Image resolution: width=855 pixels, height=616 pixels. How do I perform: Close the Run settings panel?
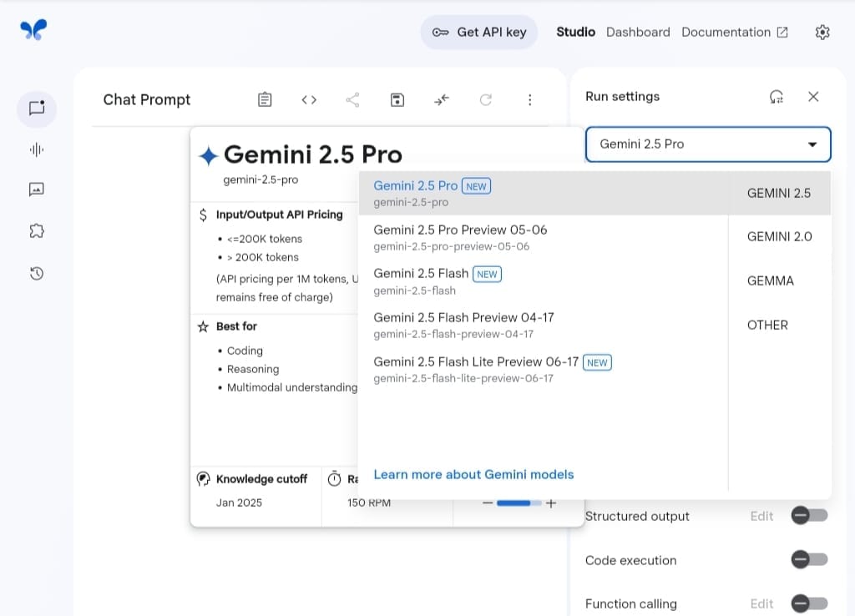point(813,97)
